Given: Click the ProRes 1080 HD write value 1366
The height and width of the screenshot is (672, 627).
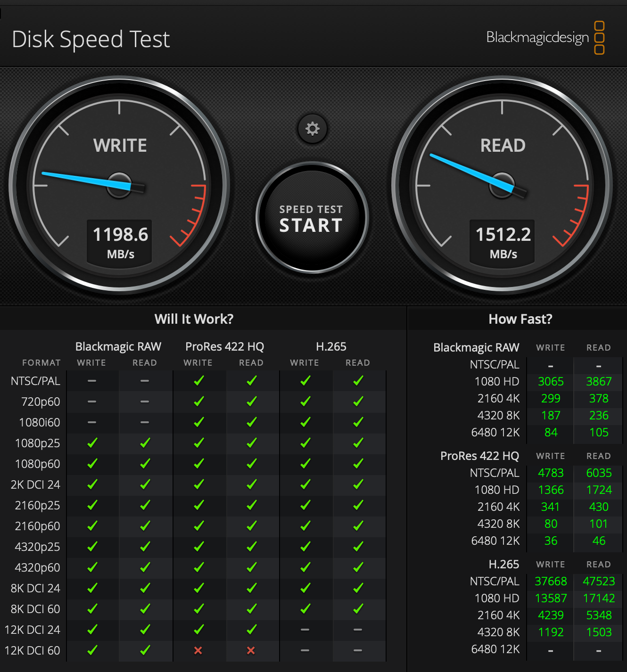Looking at the screenshot, I should pos(551,490).
